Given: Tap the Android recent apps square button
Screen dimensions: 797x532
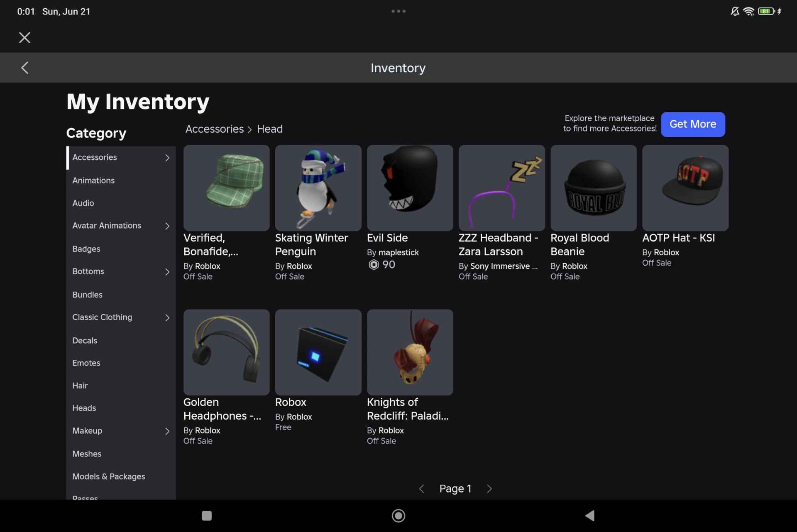Looking at the screenshot, I should (207, 516).
